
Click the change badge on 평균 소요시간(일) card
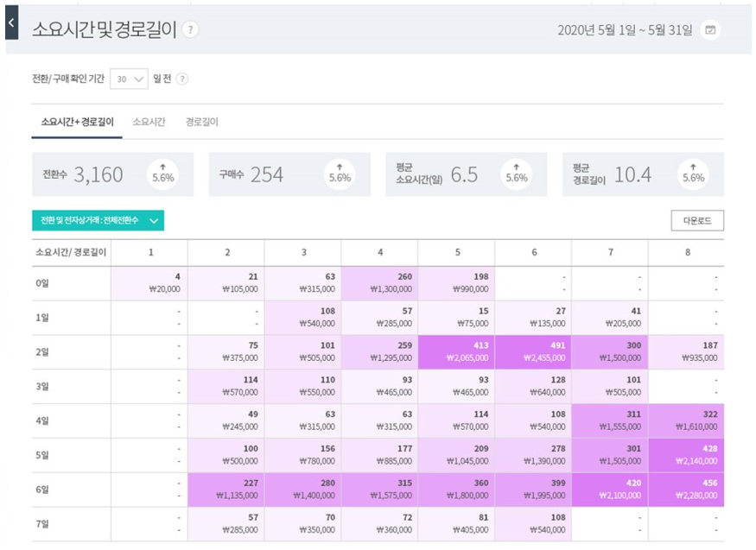517,174
